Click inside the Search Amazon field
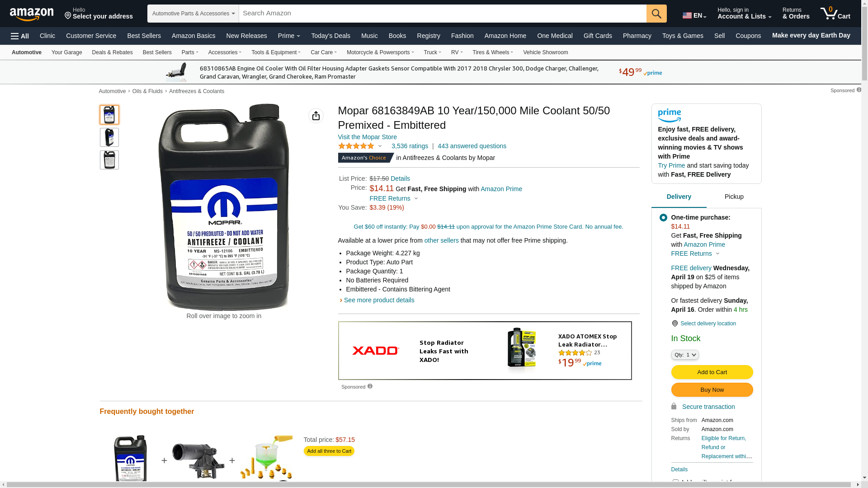Screen dimensions: 868x488 point(443,14)
